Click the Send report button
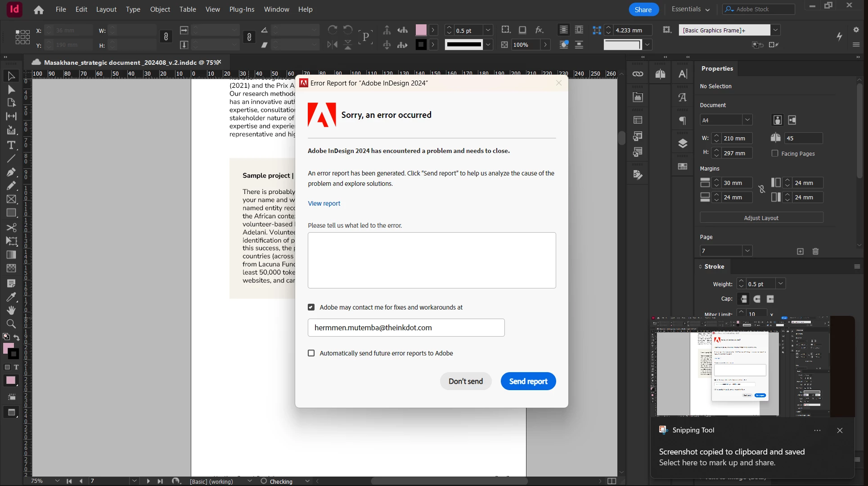 [x=528, y=381]
